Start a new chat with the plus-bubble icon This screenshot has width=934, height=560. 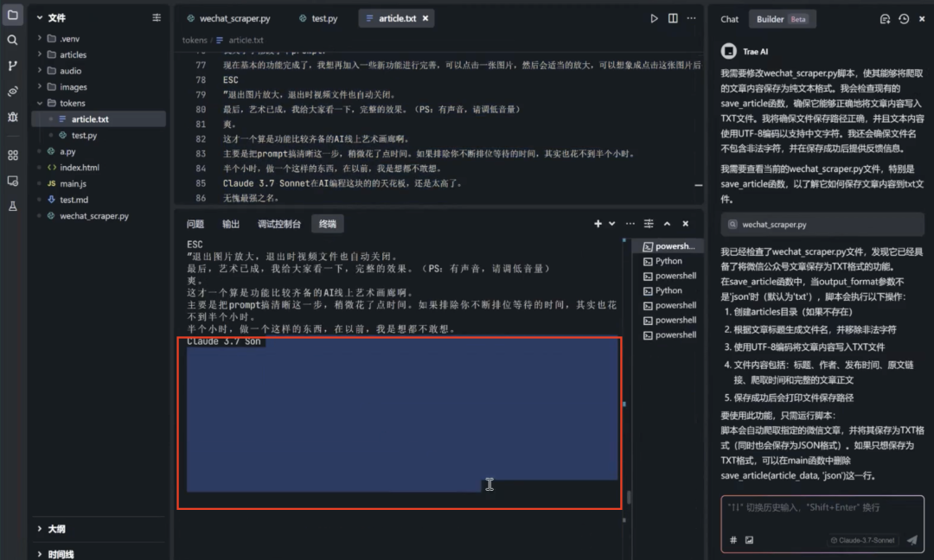click(886, 19)
